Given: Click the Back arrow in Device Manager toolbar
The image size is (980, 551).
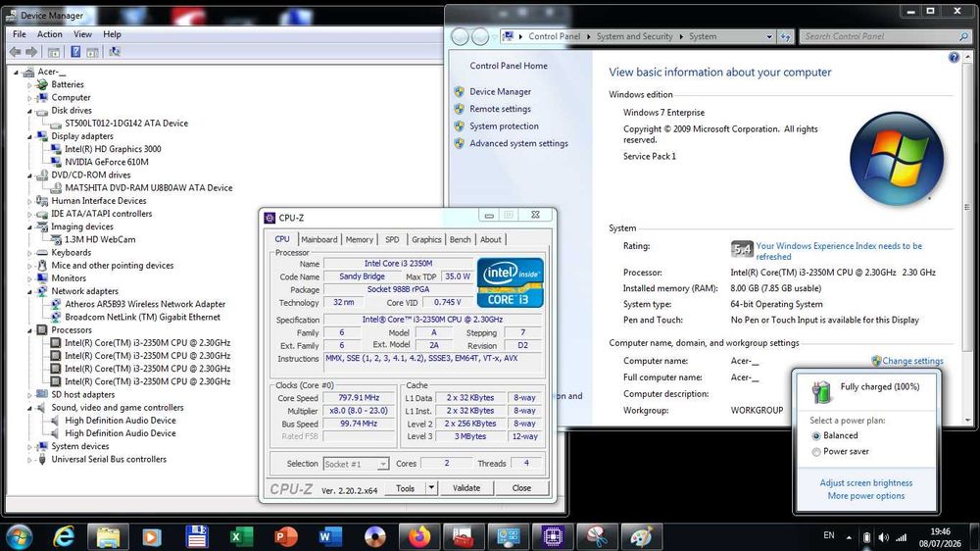Looking at the screenshot, I should click(x=15, y=52).
